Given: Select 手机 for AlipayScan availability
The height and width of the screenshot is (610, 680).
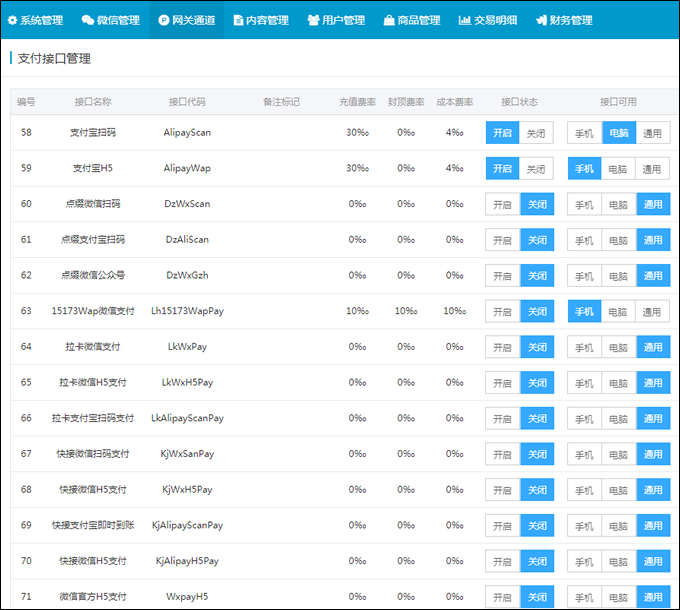Looking at the screenshot, I should (585, 133).
